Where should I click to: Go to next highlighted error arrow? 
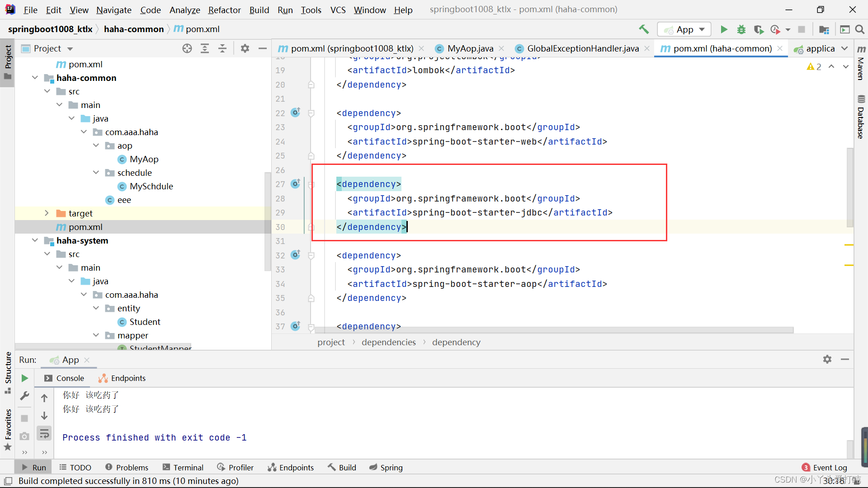coord(846,66)
